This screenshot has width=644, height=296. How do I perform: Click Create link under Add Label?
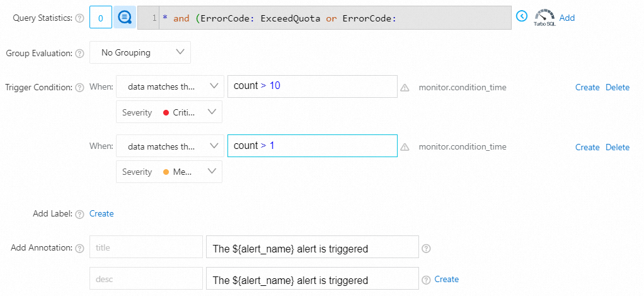[101, 214]
